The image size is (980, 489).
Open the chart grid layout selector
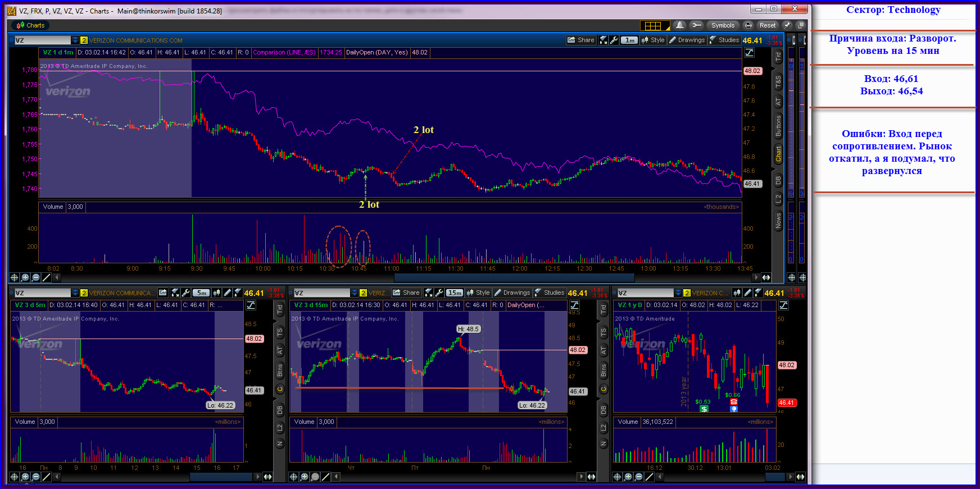655,25
